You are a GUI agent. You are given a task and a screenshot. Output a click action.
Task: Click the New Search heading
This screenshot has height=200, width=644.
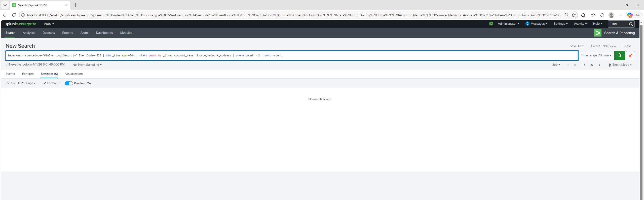coord(20,46)
